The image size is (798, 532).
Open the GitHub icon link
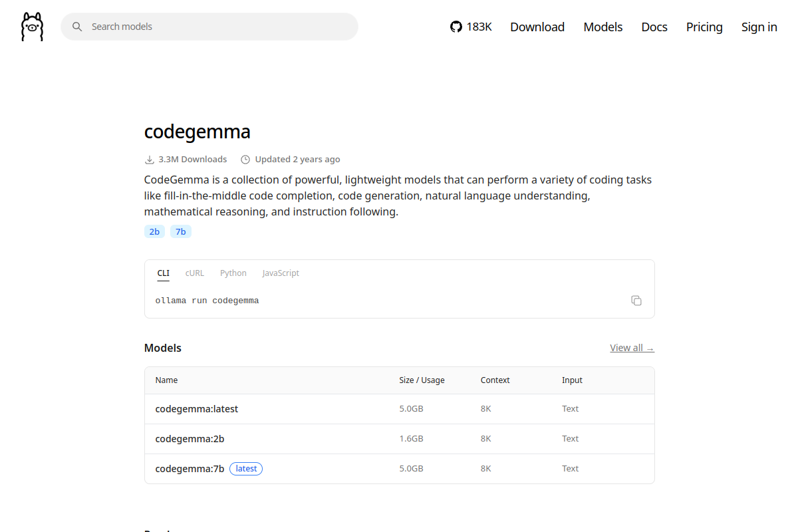[456, 27]
